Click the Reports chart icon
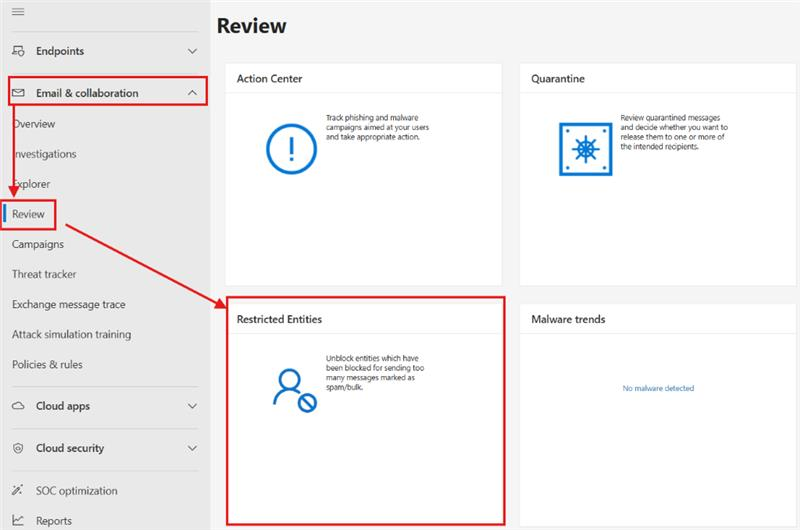 click(18, 520)
